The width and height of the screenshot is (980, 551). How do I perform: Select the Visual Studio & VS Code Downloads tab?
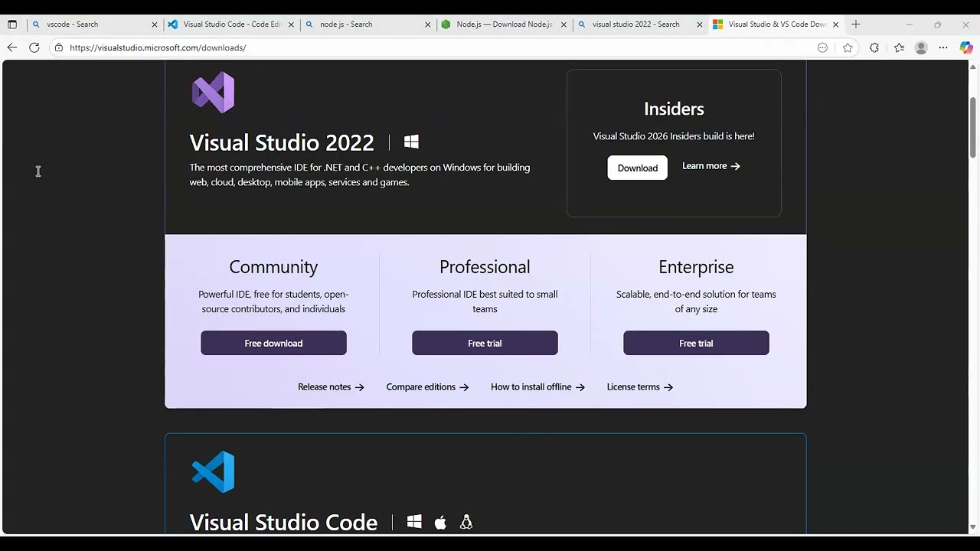point(776,24)
